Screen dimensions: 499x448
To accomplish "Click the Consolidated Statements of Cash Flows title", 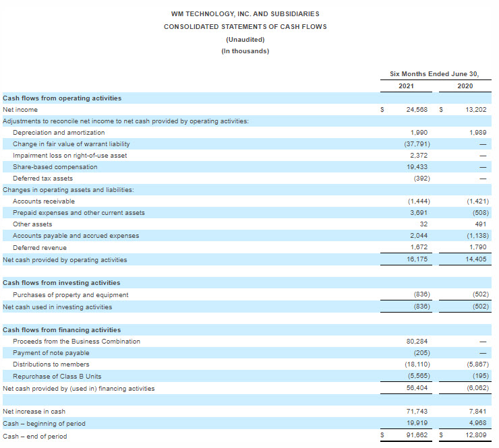I will tap(245, 26).
